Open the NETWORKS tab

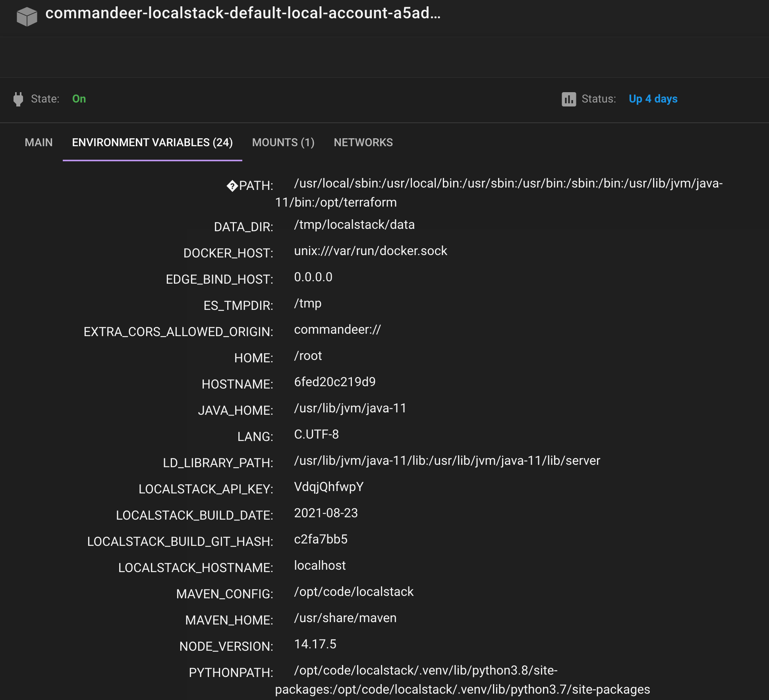point(363,142)
